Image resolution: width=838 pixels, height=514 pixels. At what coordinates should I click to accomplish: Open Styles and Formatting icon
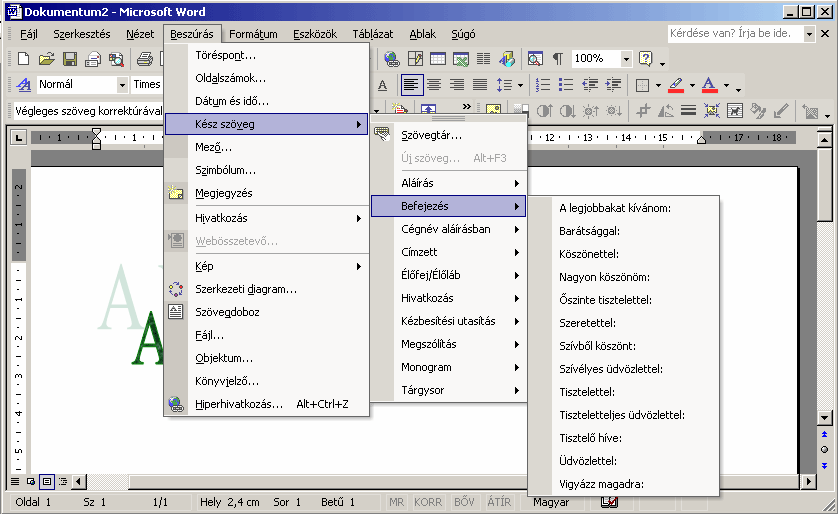pyautogui.click(x=24, y=84)
